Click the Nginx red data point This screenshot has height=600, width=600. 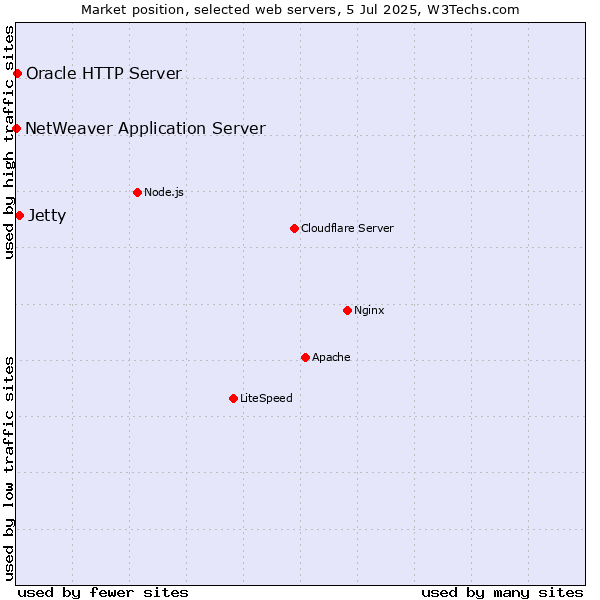(x=347, y=310)
